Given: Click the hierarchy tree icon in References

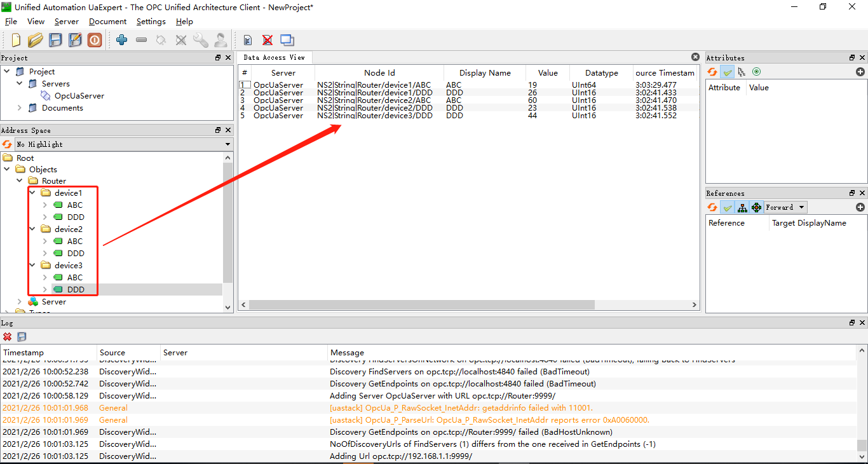Looking at the screenshot, I should click(742, 207).
